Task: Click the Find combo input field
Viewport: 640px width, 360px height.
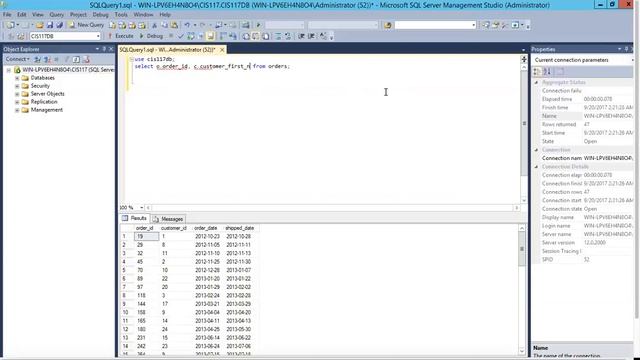Action: coord(435,25)
